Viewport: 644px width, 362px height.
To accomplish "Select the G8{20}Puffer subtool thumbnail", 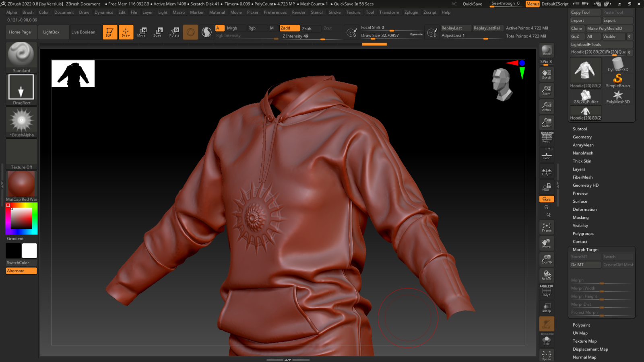I will 585,97.
